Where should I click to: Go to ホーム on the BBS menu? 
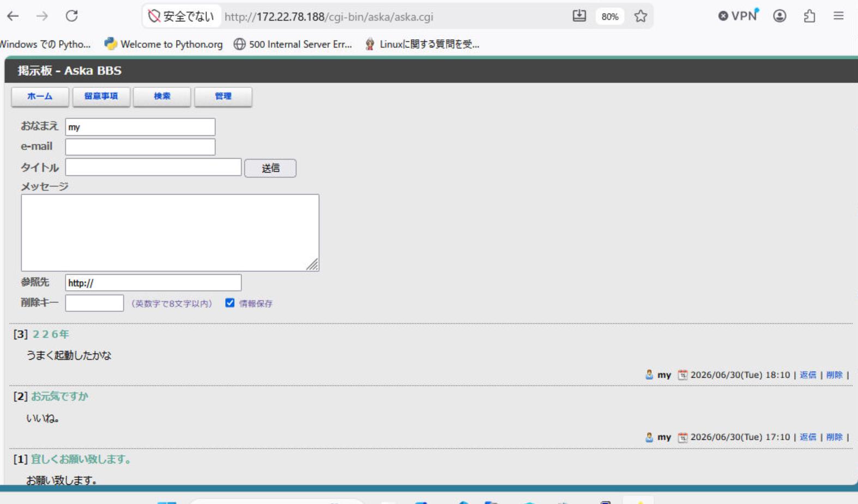pyautogui.click(x=40, y=96)
